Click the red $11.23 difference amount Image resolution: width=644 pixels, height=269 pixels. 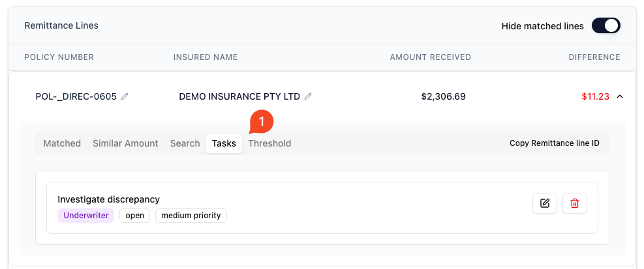click(x=595, y=96)
